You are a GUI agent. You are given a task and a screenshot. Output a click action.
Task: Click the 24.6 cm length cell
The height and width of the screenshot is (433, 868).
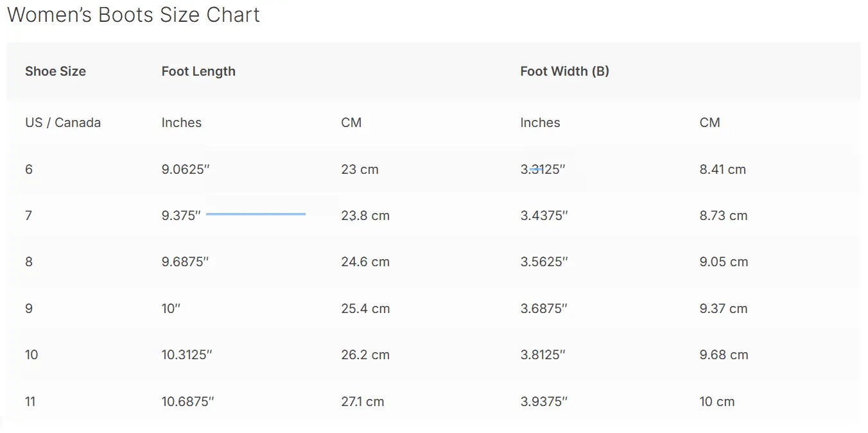(365, 262)
